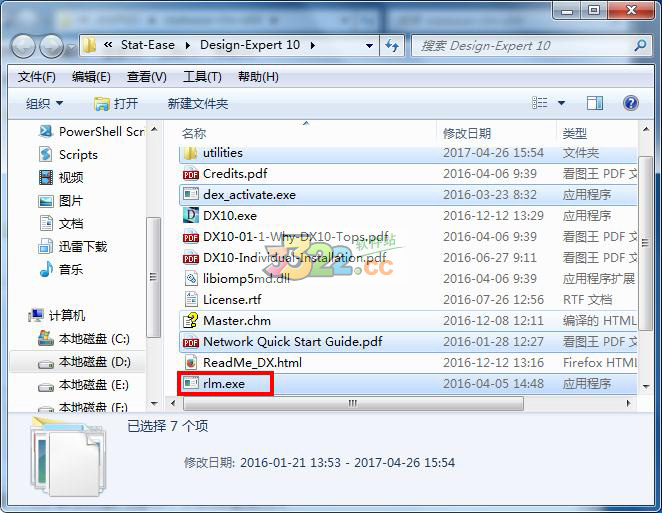The width and height of the screenshot is (662, 513).
Task: Open the address bar history dropdown arrow
Action: point(369,45)
